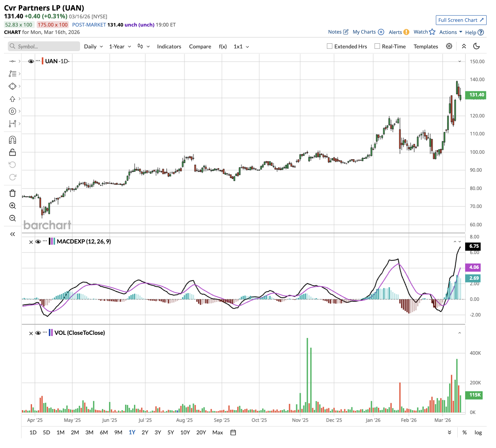Select the 10Y time range

point(185,432)
